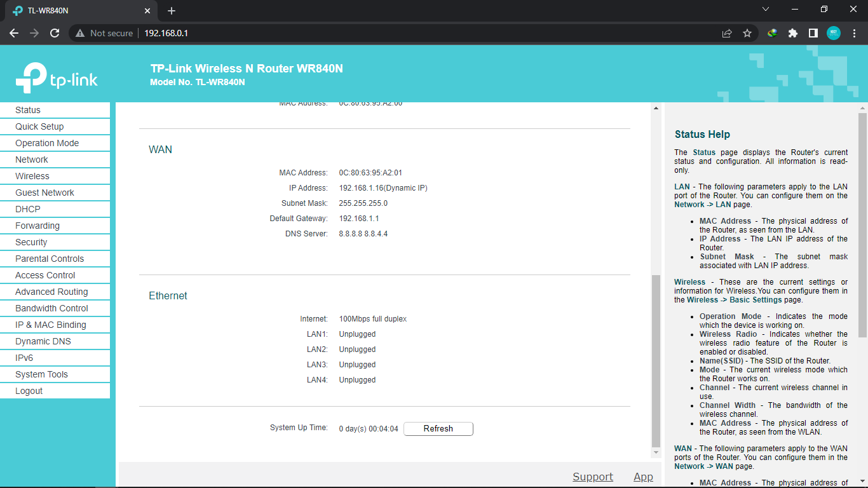
Task: Open Quick Setup in the sidebar
Action: [55, 126]
